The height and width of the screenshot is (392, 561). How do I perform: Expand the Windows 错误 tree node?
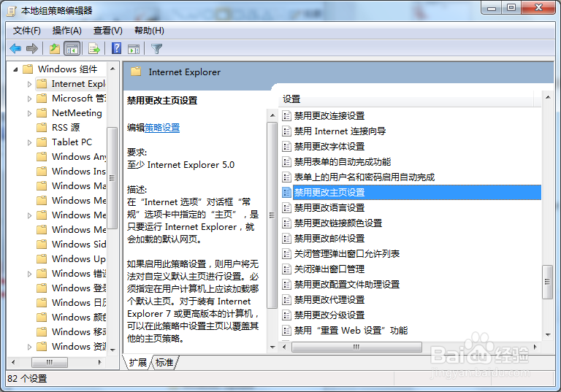pyautogui.click(x=29, y=274)
